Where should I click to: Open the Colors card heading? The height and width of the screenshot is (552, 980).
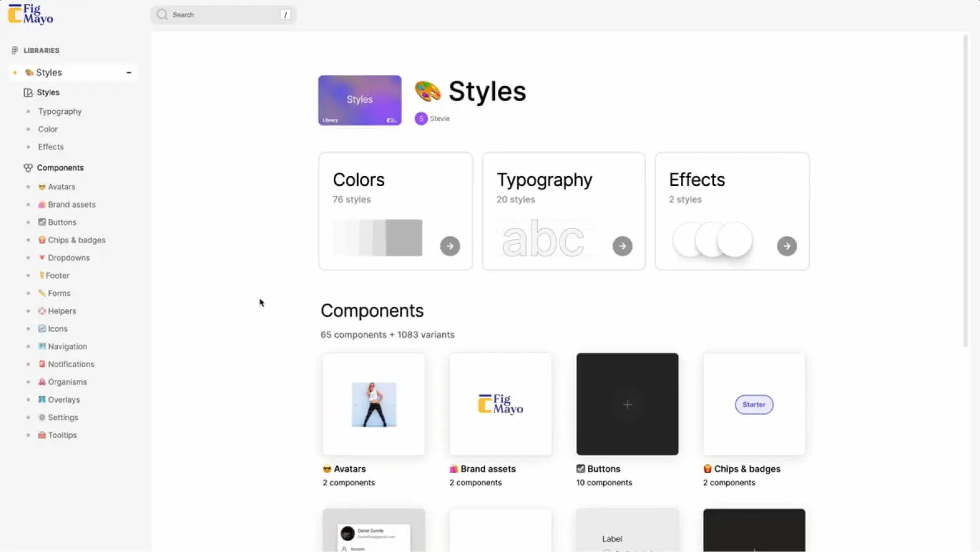(359, 180)
